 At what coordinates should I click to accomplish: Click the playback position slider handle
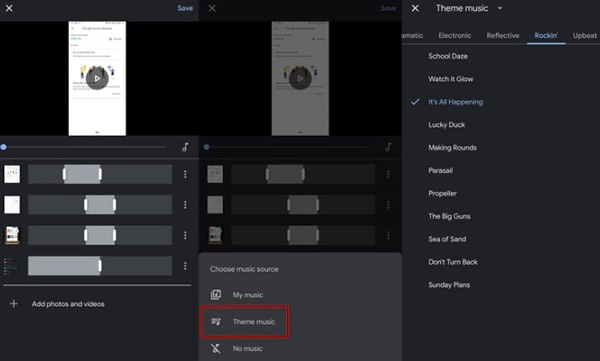coord(3,147)
